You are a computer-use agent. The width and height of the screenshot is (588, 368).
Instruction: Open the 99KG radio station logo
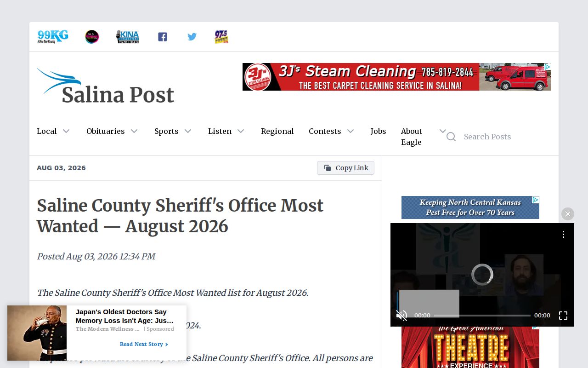click(x=53, y=37)
